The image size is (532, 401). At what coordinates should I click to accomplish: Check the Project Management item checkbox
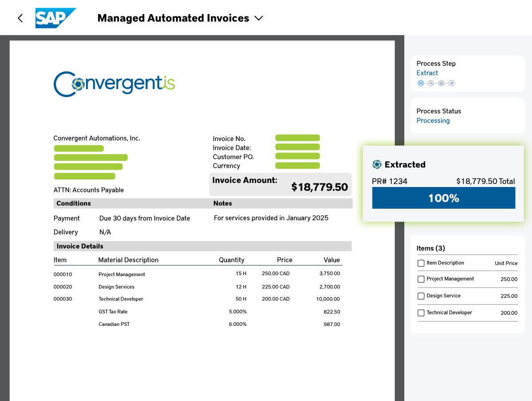(x=421, y=279)
